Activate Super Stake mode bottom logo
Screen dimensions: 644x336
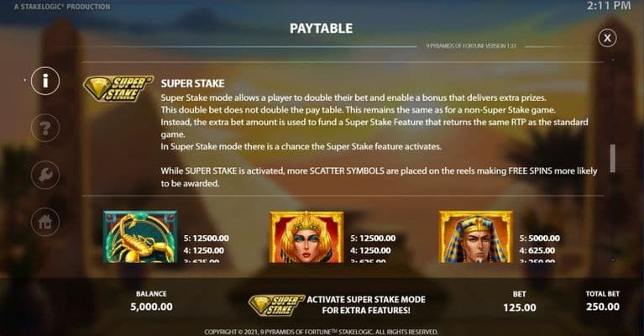click(x=276, y=305)
